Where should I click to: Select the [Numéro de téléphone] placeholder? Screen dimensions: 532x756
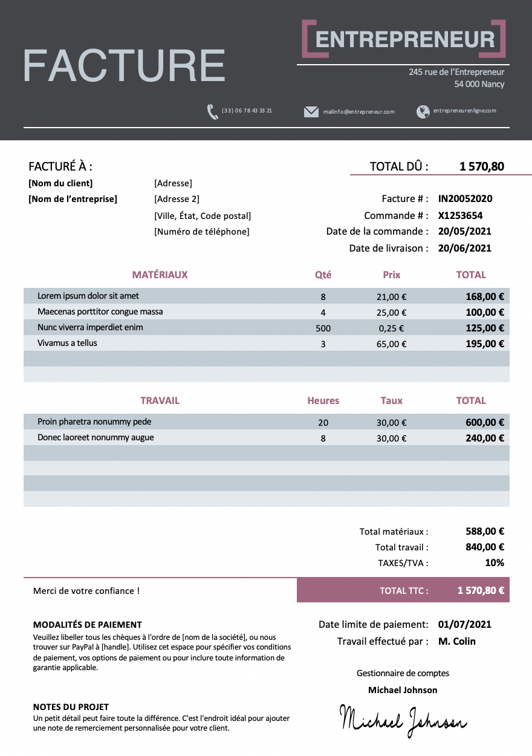click(x=201, y=232)
